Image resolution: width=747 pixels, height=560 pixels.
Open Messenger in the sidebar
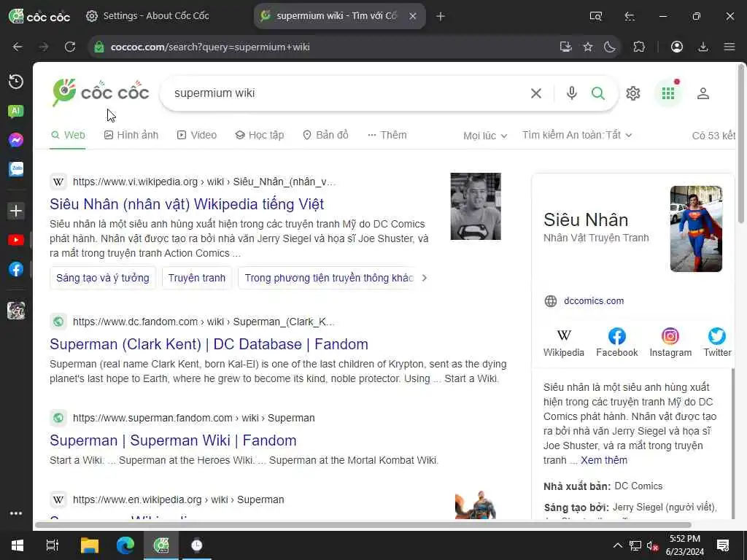(x=16, y=140)
